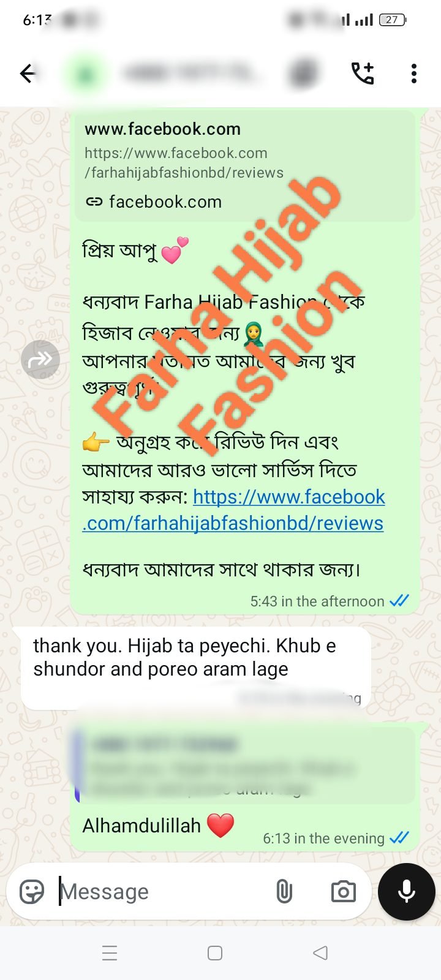Tap the blurred icon beside call button
Viewport: 441px width, 980px height.
303,73
